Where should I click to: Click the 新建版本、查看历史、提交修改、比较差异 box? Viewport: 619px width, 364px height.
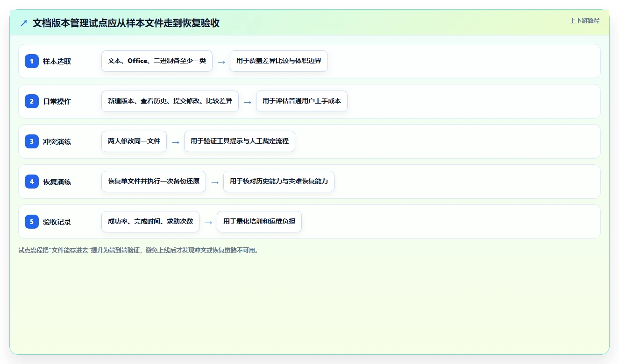170,101
